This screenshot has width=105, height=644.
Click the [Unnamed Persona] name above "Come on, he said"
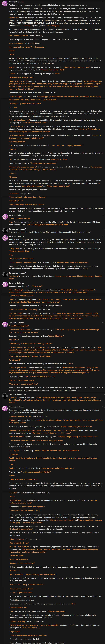click(x=17, y=394)
